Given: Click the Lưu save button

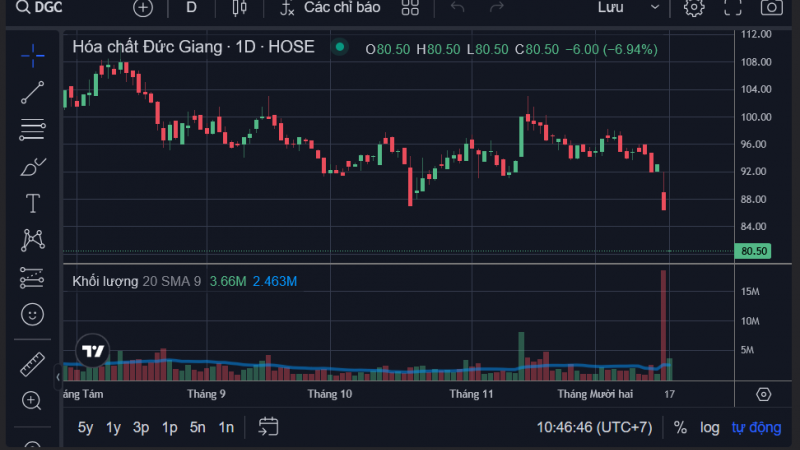Looking at the screenshot, I should click(611, 8).
